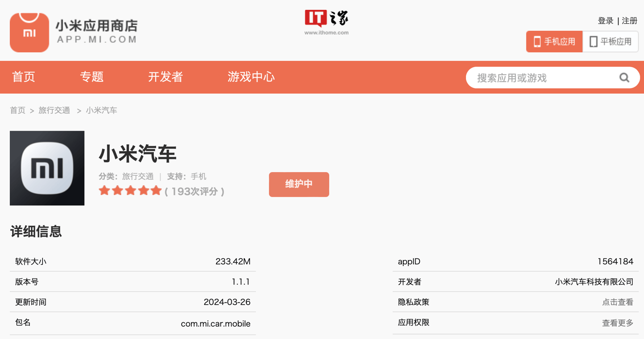Click the Xiaomi App Store orange logo
644x339 pixels.
[30, 33]
